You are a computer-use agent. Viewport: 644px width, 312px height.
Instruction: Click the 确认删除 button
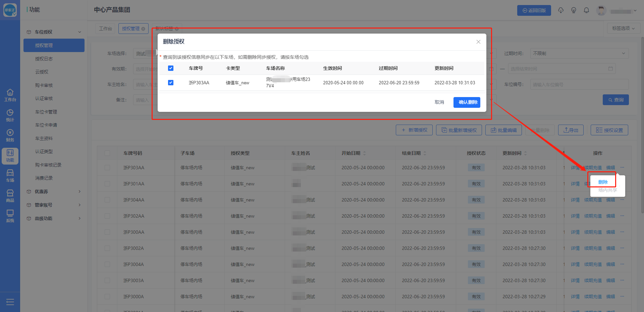[467, 102]
